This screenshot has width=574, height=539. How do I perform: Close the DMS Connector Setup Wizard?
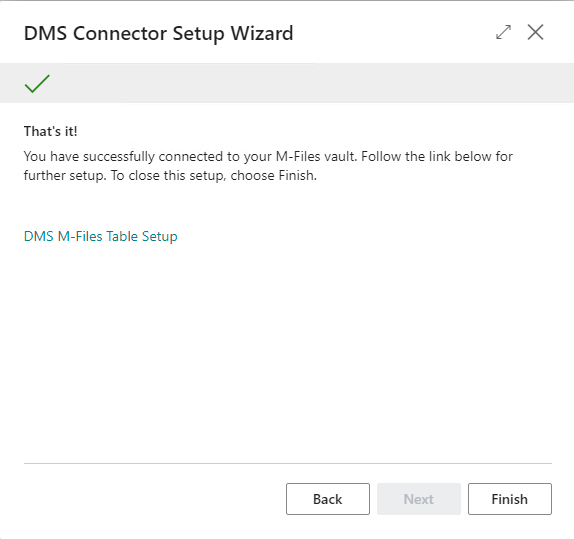coord(535,32)
